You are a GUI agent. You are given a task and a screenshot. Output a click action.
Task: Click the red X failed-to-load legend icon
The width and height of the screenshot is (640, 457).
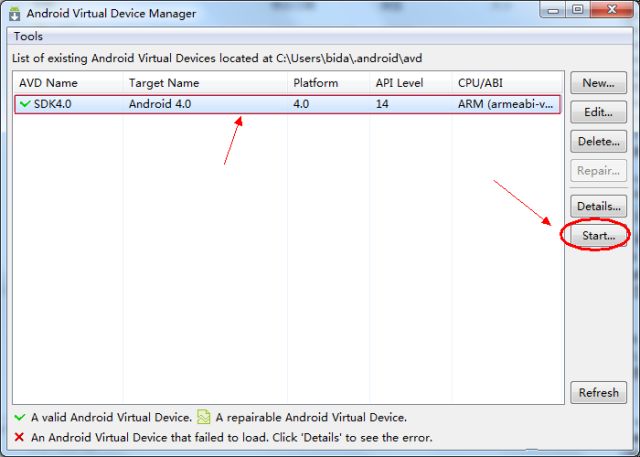tap(19, 437)
